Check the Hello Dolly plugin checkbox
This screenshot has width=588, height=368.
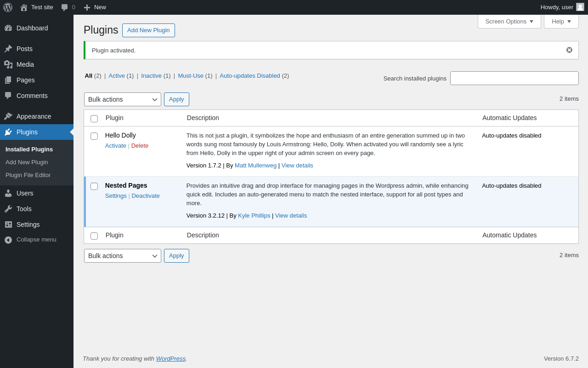[94, 136]
